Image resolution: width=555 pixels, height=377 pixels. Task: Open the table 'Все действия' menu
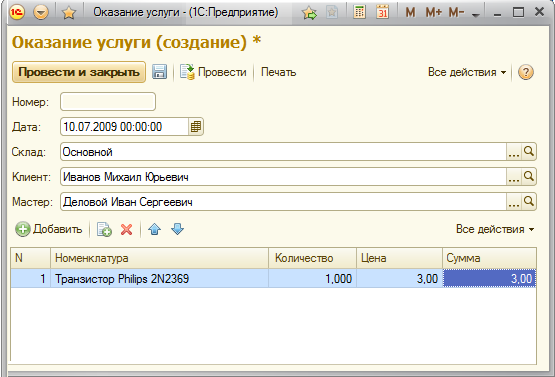(x=495, y=229)
